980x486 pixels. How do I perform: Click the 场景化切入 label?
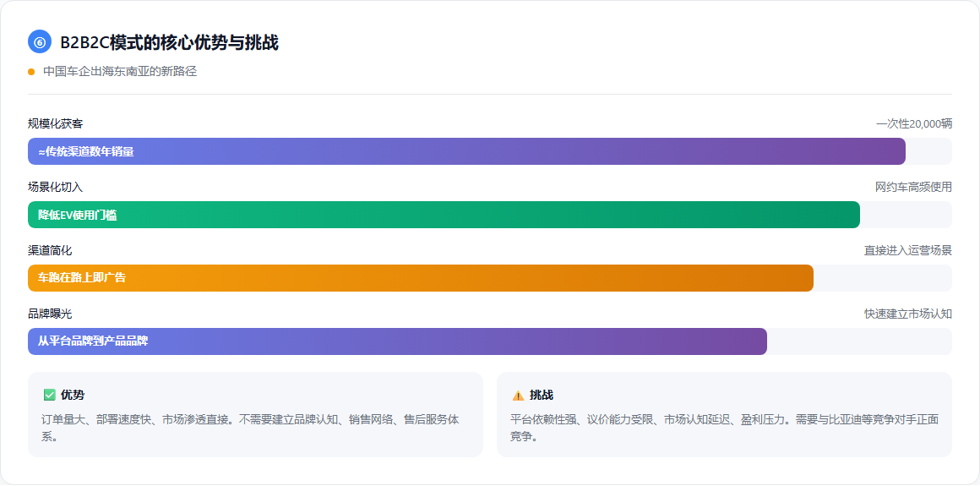coord(56,187)
